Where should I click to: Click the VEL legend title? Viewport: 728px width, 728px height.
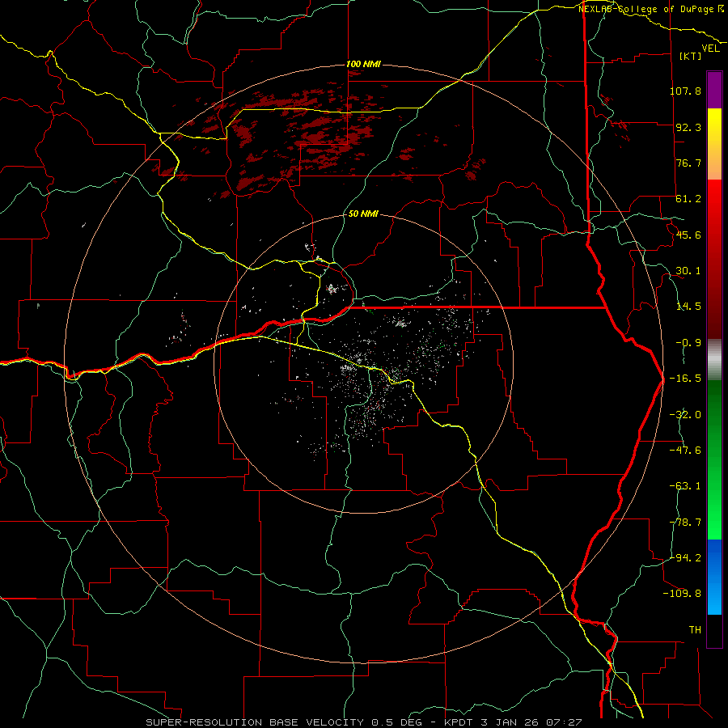point(710,49)
